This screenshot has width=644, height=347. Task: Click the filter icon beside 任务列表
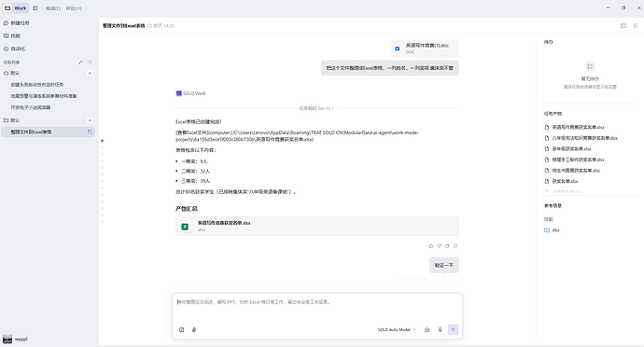90,62
